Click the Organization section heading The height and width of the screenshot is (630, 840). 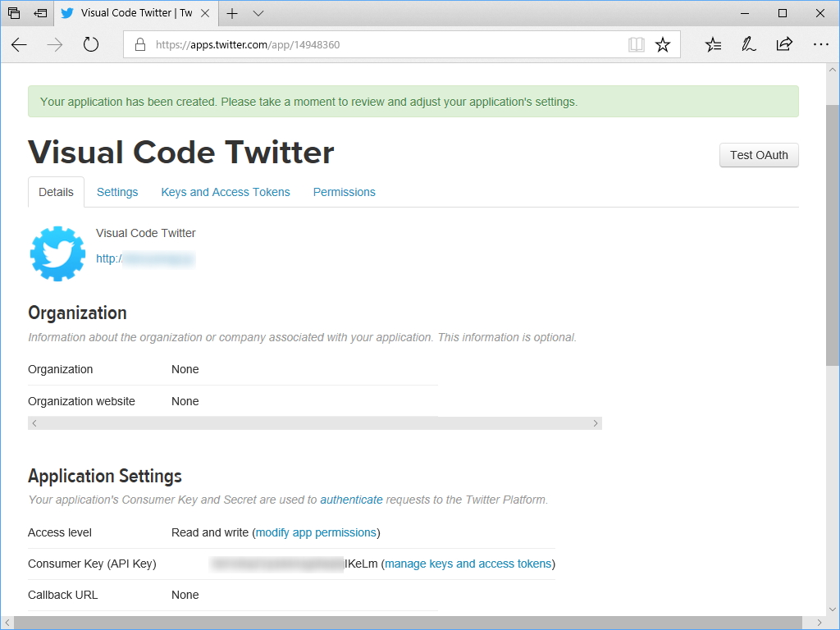click(77, 313)
